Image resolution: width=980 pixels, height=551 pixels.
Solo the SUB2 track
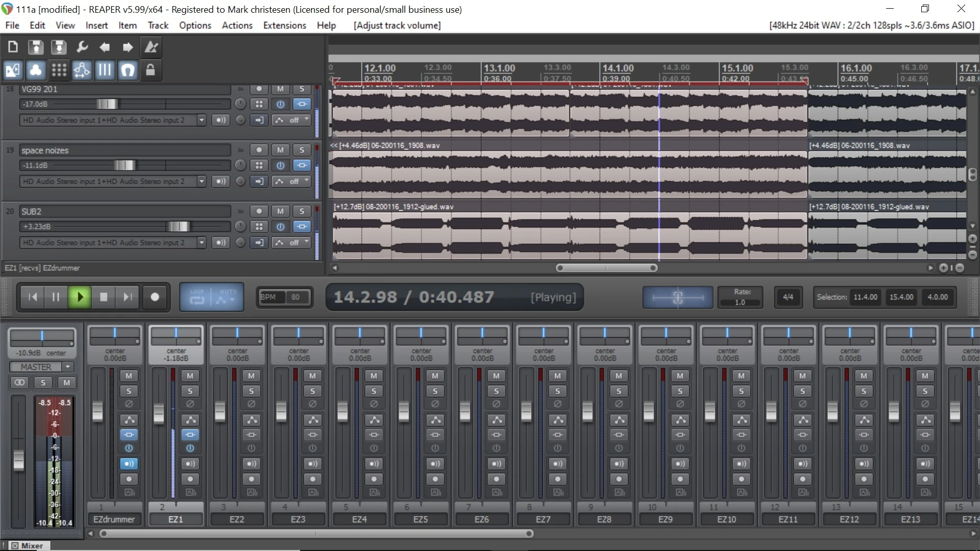[x=302, y=211]
